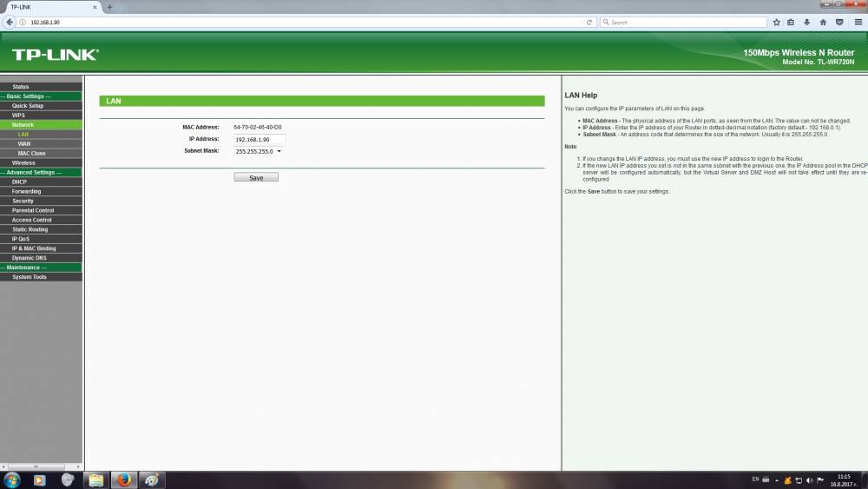The width and height of the screenshot is (868, 489).
Task: Open the Firefox hamburger menu
Action: click(x=858, y=23)
